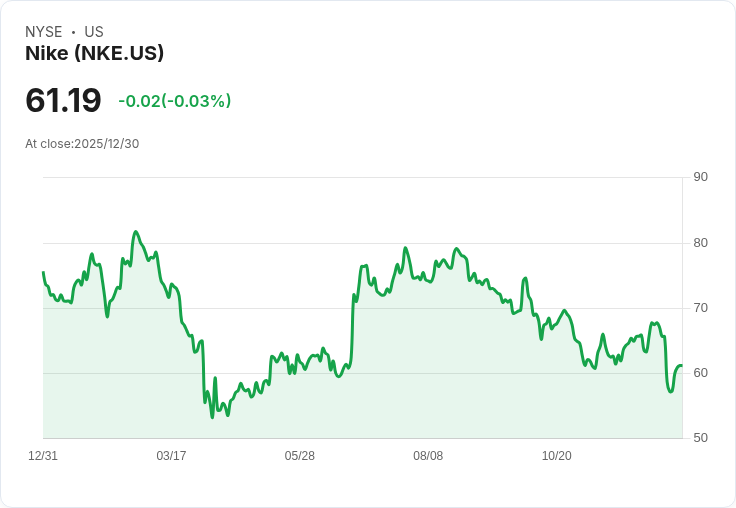736x508 pixels.
Task: Click the NYSE exchange label
Action: [43, 32]
